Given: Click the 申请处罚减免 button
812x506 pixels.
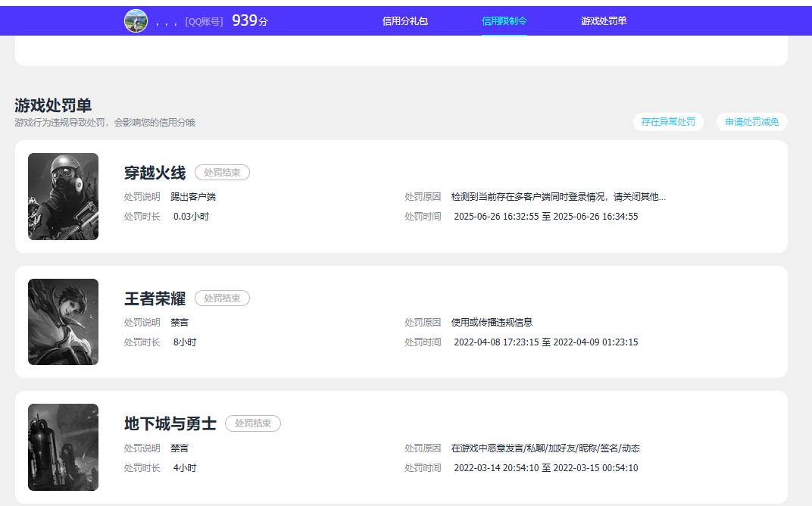Looking at the screenshot, I should (x=752, y=122).
